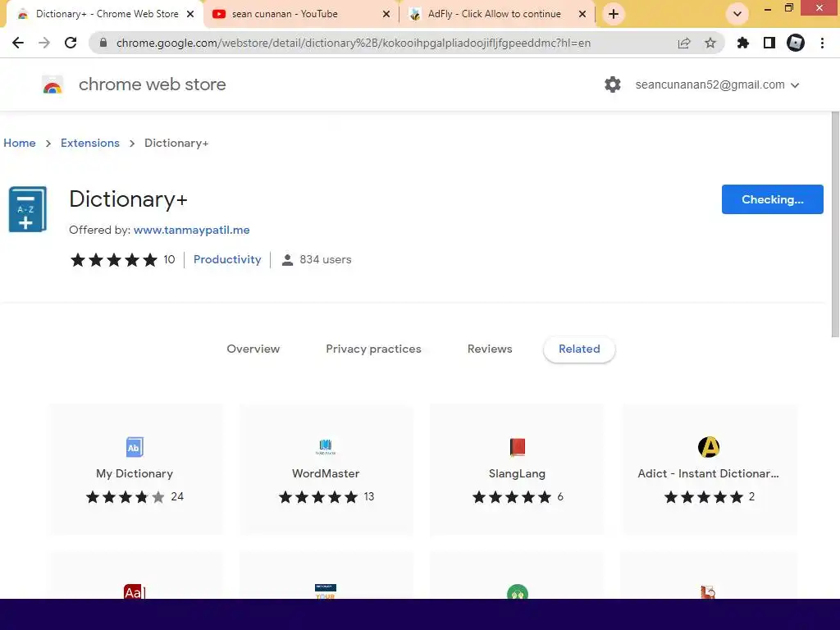Image resolution: width=840 pixels, height=630 pixels.
Task: Share this page via the share icon
Action: 684,43
